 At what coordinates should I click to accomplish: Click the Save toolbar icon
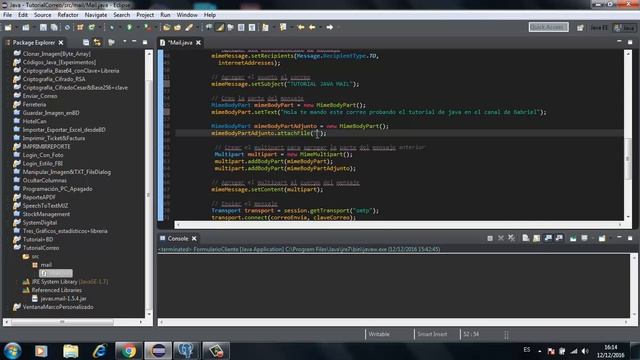[x=43, y=27]
